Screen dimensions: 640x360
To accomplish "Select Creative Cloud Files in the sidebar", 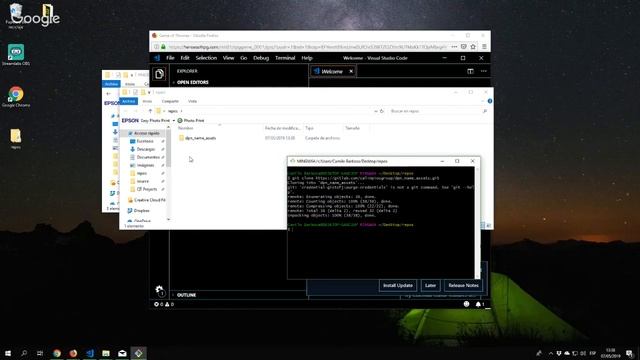I will (x=147, y=200).
